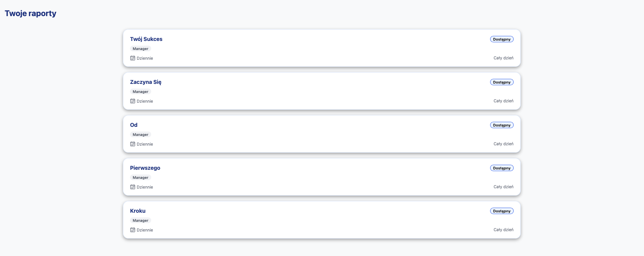
Task: Open the Od report title
Action: click(x=134, y=125)
